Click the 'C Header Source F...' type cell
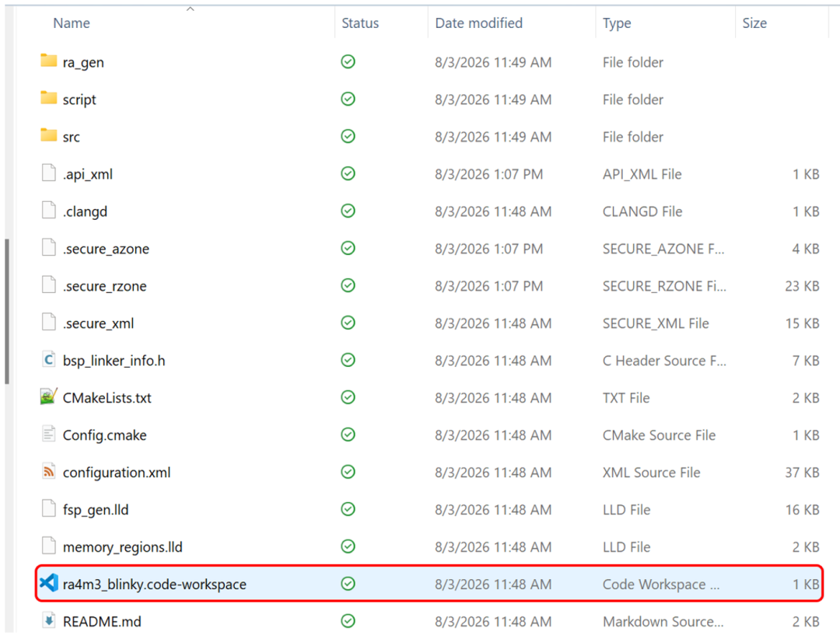 click(x=664, y=361)
